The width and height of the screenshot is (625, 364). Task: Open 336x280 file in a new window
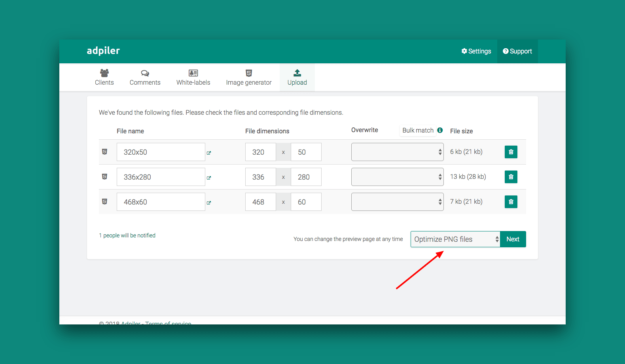209,178
